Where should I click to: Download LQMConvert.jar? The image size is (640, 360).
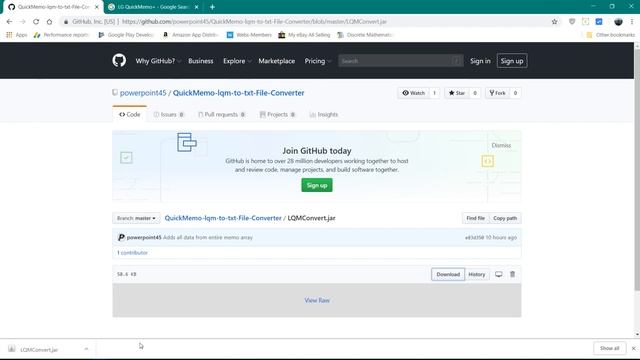pos(448,274)
